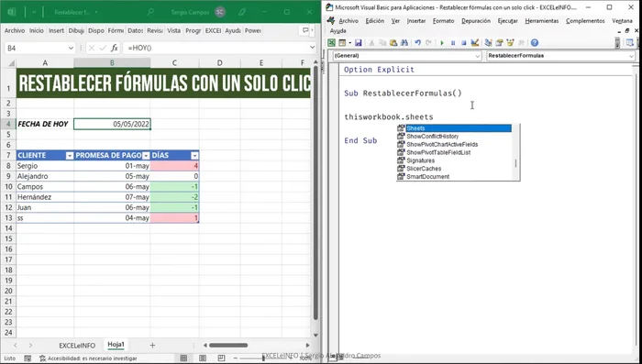Open Sergio Campos account avatar
Image resolution: width=642 pixels, height=364 pixels.
click(x=220, y=12)
